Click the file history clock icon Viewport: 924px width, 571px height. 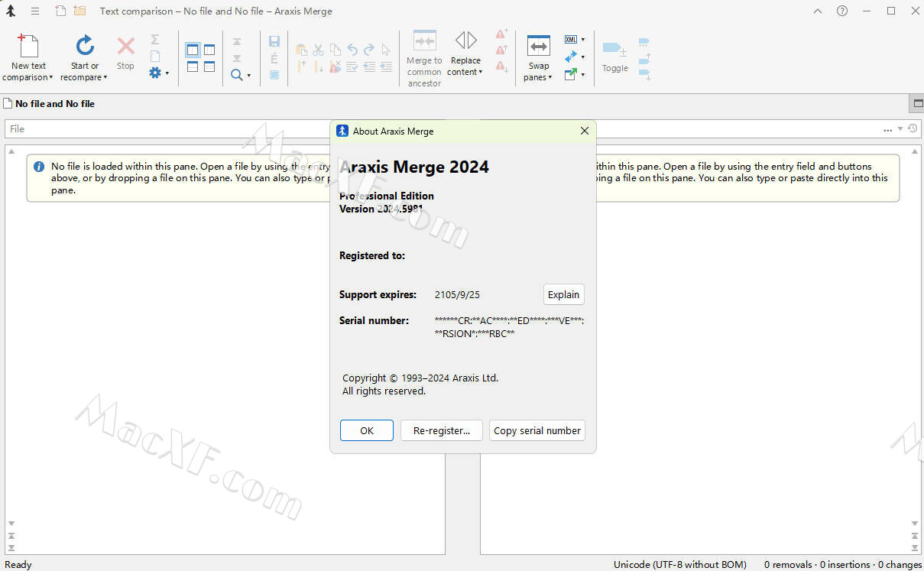[913, 128]
